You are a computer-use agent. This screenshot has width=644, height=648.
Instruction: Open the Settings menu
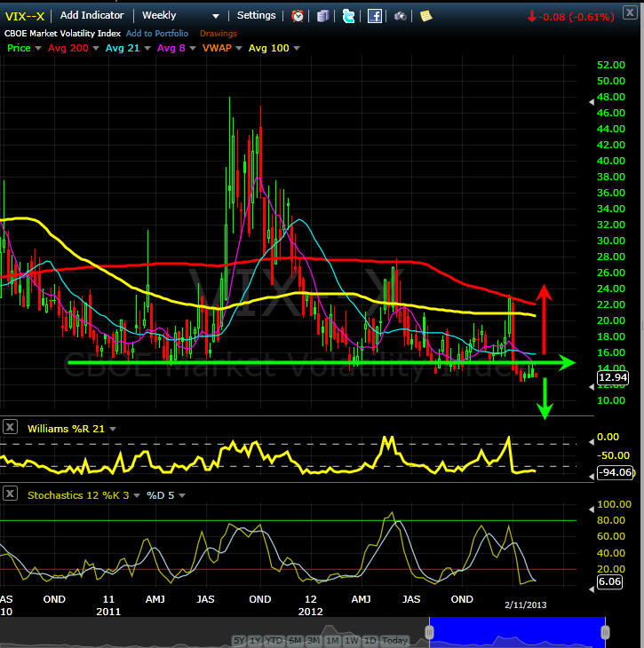[x=256, y=16]
